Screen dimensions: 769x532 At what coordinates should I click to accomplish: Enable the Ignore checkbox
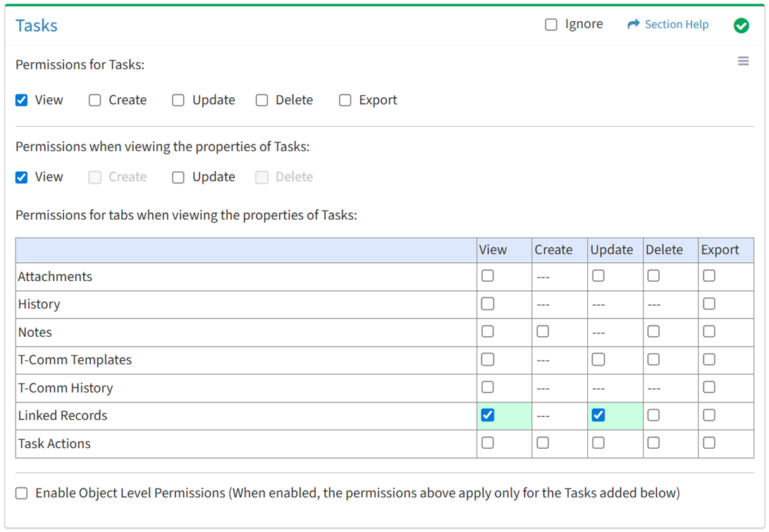tap(551, 25)
